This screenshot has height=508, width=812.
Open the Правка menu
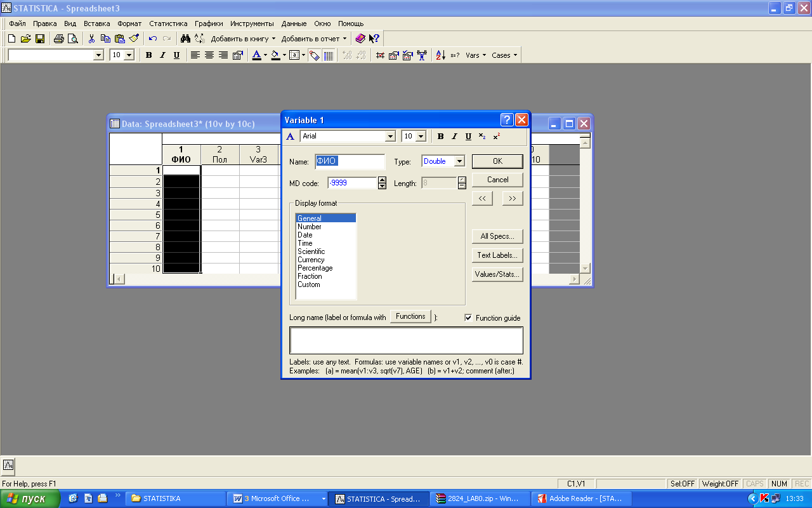tap(44, 23)
